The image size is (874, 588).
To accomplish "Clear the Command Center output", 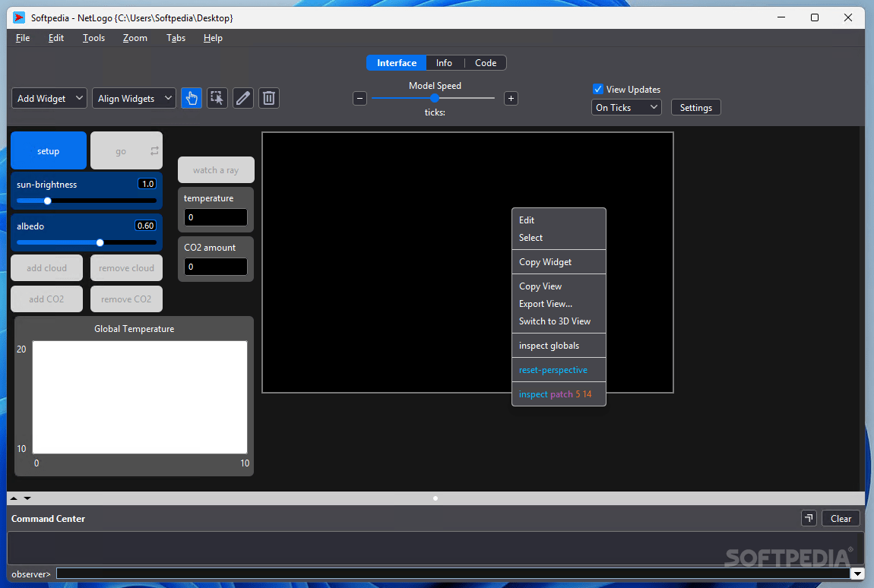I will click(841, 518).
